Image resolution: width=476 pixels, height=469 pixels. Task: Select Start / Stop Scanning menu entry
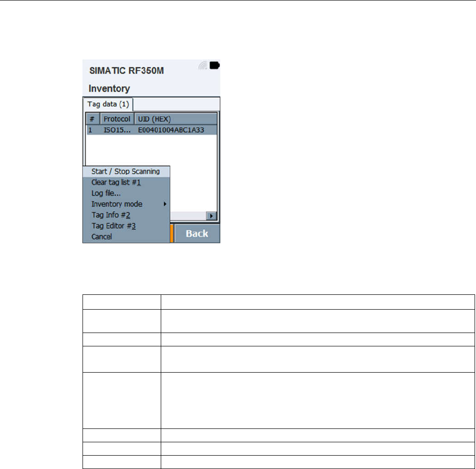pos(126,172)
